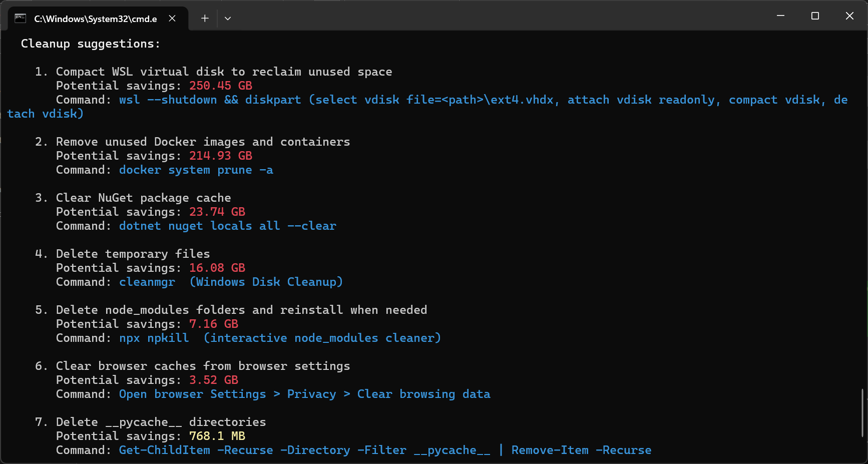This screenshot has width=868, height=464.
Task: Click the 'npx npkill' command text
Action: tap(154, 338)
